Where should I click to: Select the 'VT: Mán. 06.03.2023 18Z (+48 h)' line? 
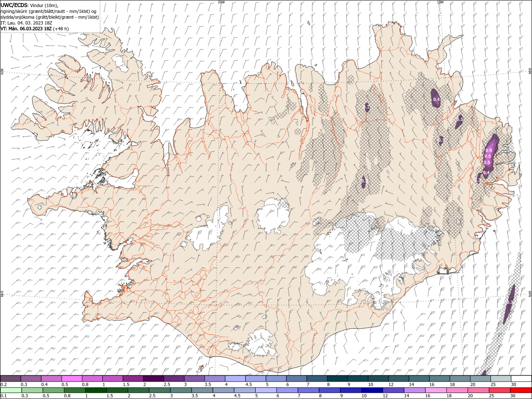pos(34,29)
